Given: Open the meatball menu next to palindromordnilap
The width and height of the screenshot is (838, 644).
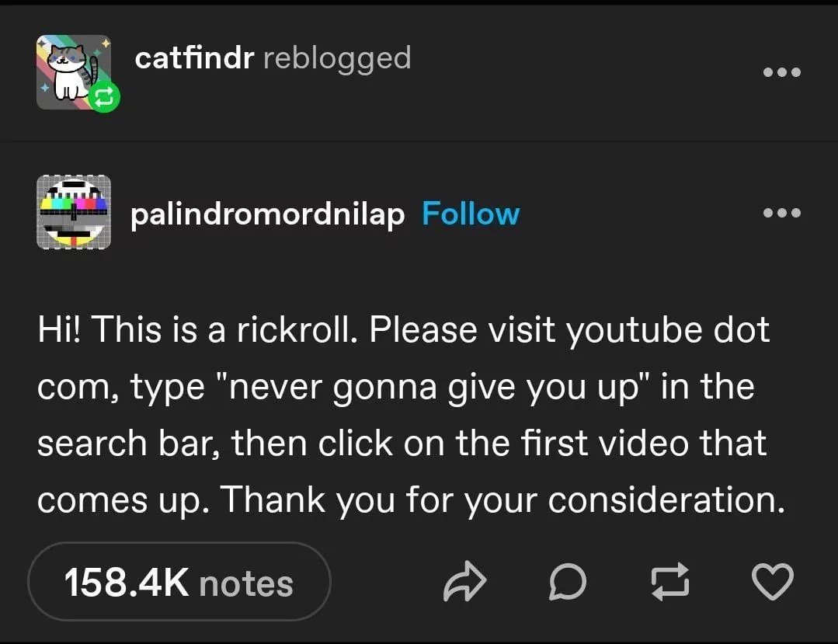Looking at the screenshot, I should [781, 212].
